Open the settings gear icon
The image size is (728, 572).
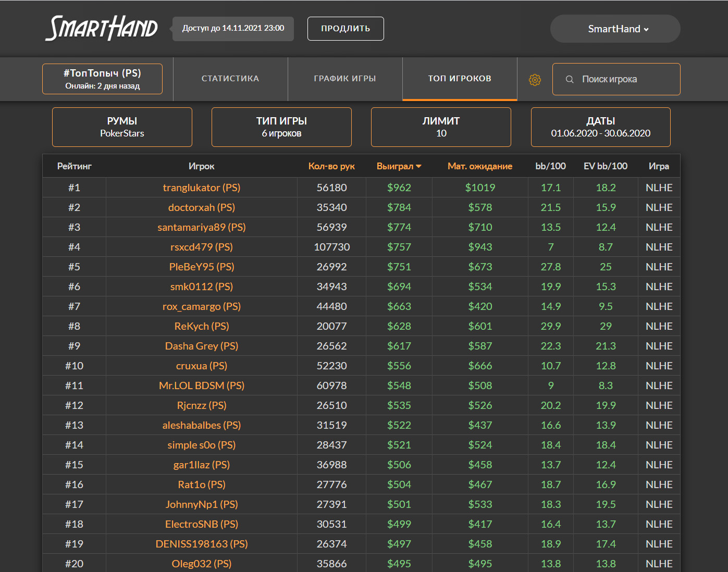click(535, 80)
